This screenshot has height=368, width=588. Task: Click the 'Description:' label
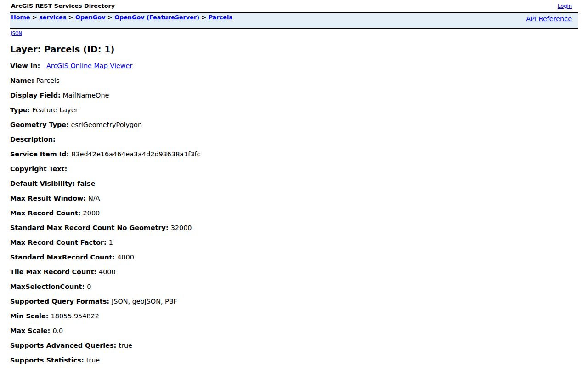33,139
